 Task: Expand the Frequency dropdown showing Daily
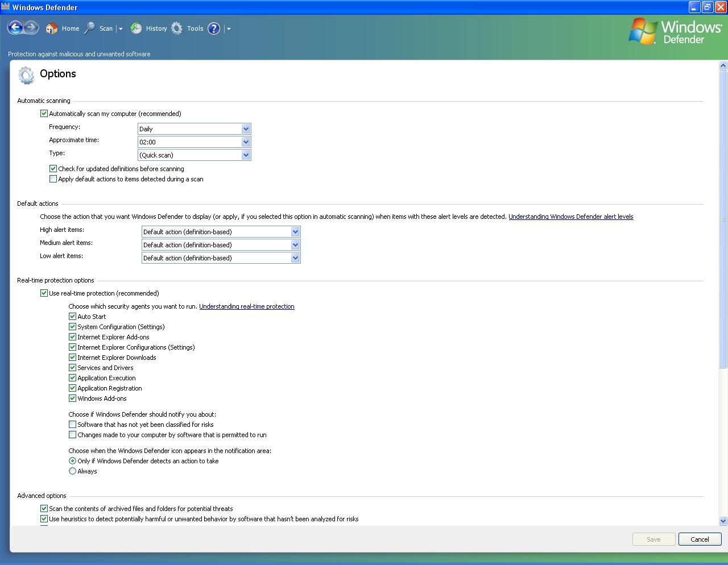click(246, 129)
